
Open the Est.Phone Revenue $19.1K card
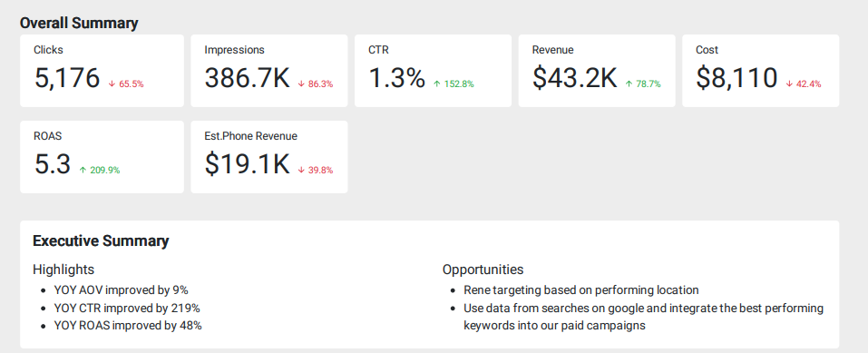coord(269,157)
